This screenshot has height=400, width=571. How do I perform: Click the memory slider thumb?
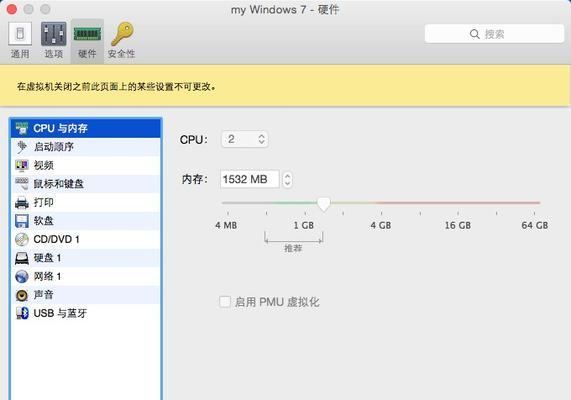tap(323, 204)
